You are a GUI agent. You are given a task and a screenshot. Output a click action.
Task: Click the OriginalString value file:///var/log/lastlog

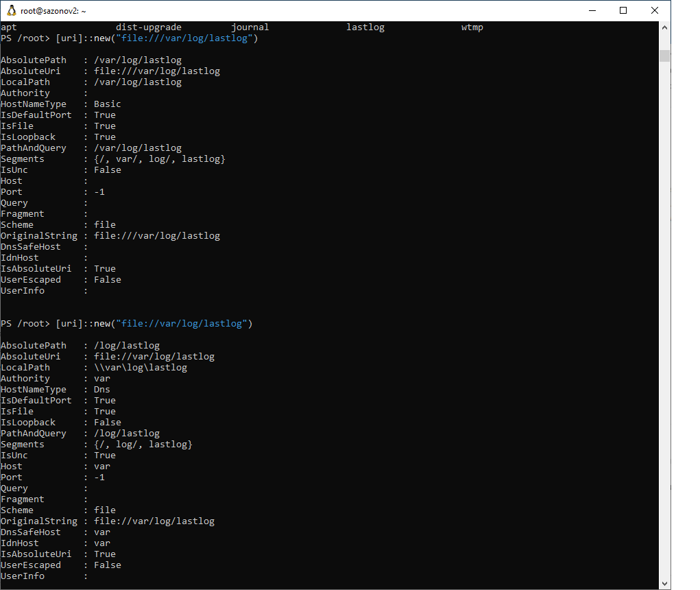pos(157,236)
